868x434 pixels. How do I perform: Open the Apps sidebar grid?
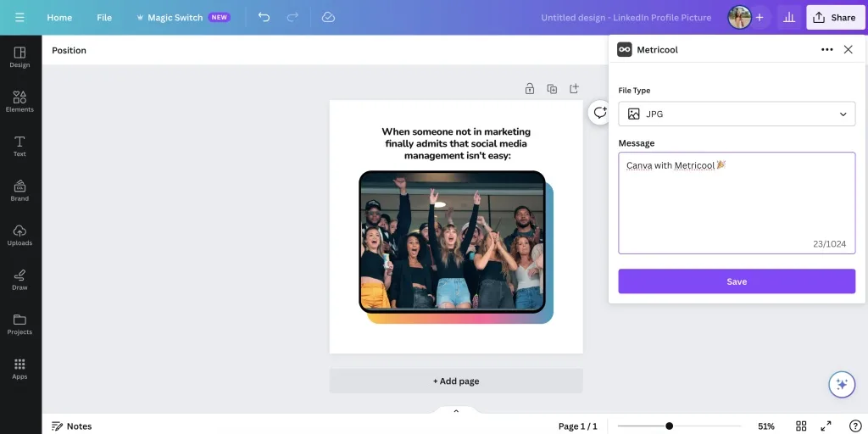pos(19,369)
